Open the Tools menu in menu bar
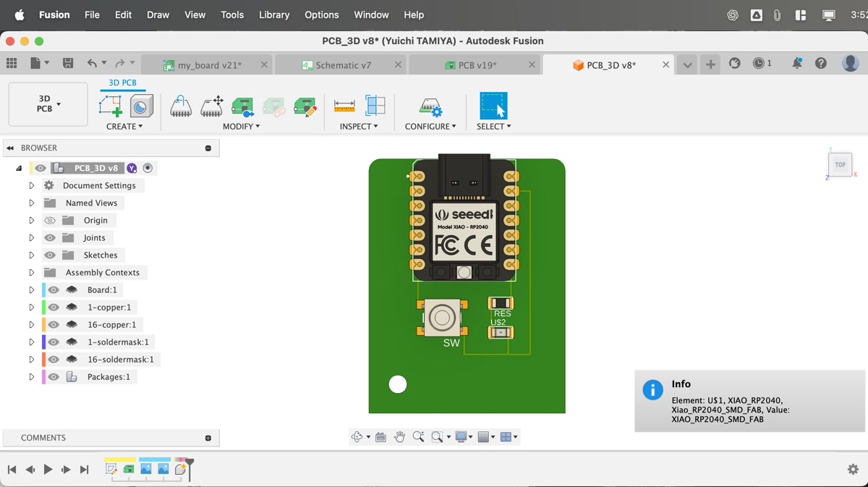 (232, 14)
